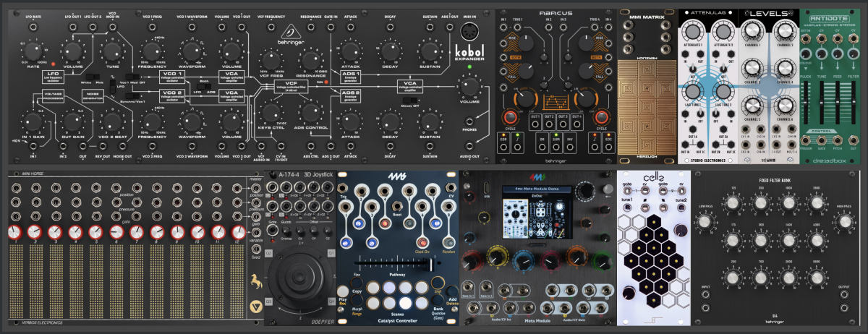Click the SUM jack on Abacus
The image size is (868, 334).
556,147
